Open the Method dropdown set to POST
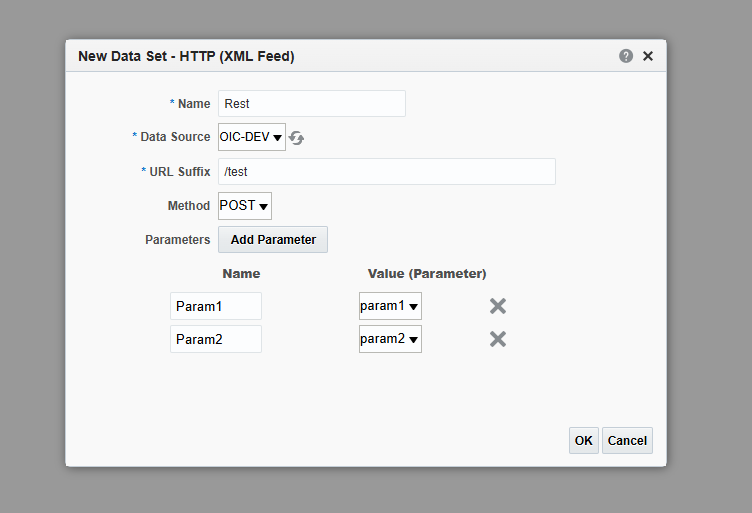Image resolution: width=752 pixels, height=513 pixels. tap(245, 206)
